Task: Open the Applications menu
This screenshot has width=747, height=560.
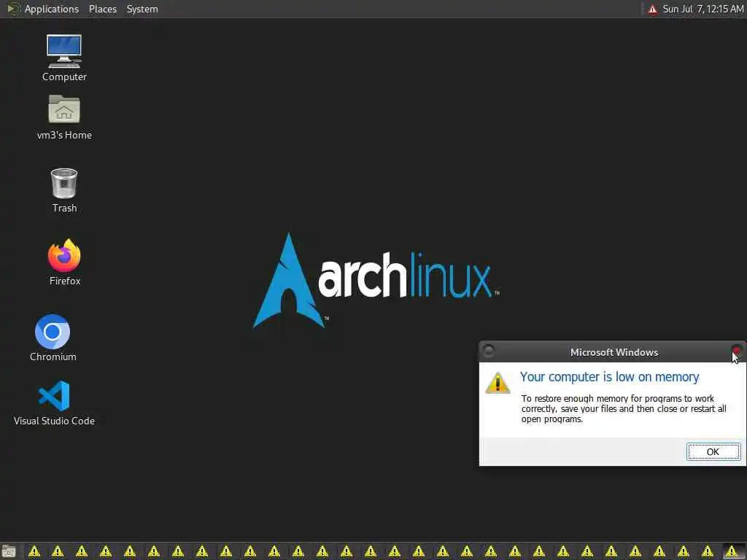Action: 52,9
